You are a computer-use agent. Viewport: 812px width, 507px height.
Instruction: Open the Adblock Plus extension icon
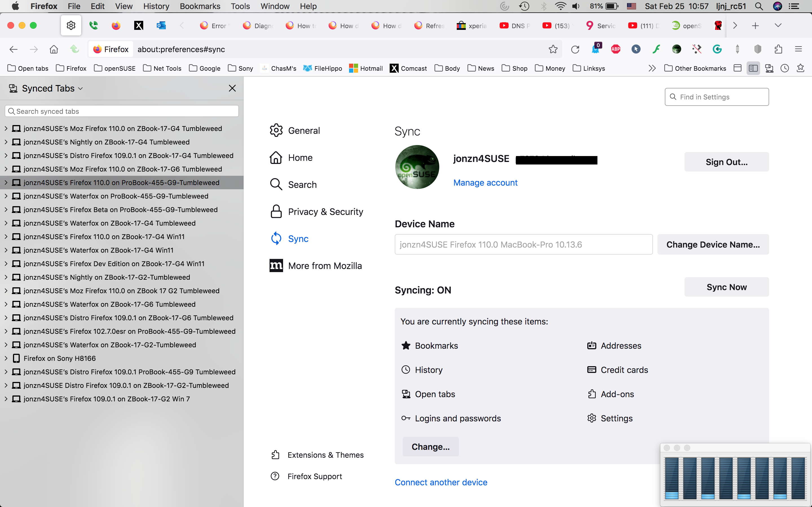tap(616, 49)
